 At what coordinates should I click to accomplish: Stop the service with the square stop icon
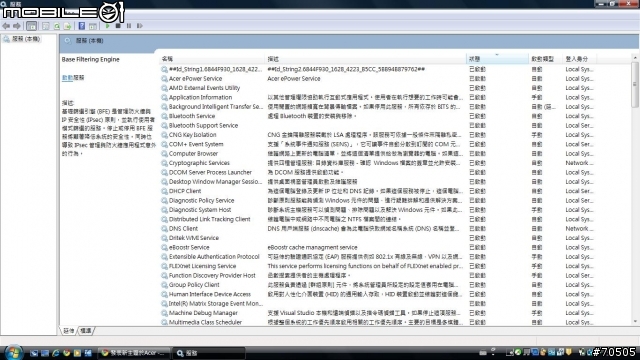pyautogui.click(x=118, y=26)
